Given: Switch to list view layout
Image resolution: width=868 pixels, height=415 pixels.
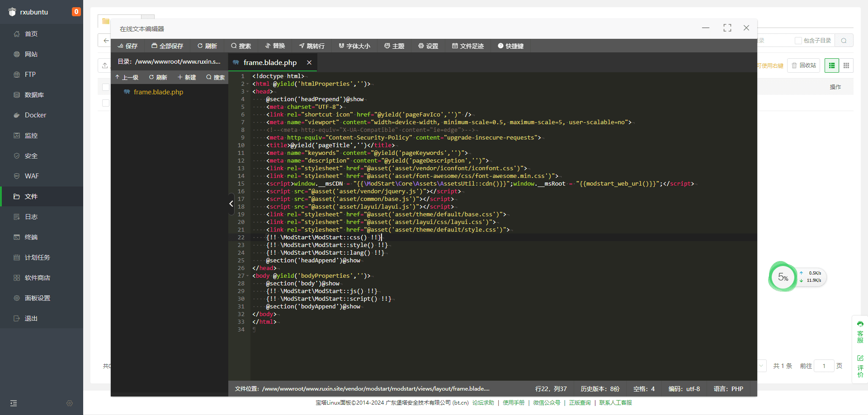Looking at the screenshot, I should 832,65.
